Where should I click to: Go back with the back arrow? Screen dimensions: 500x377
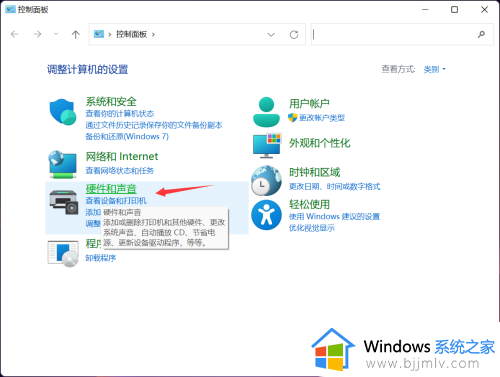tap(15, 34)
